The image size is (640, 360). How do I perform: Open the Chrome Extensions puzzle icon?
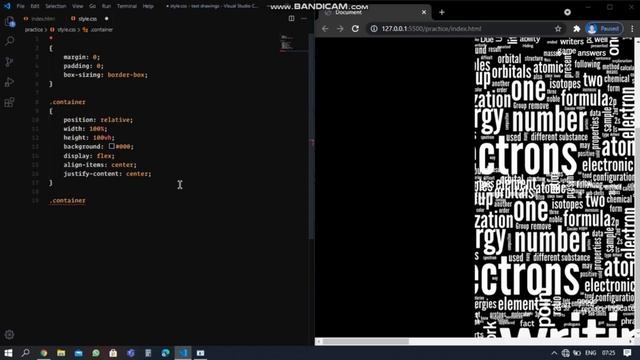pos(576,29)
